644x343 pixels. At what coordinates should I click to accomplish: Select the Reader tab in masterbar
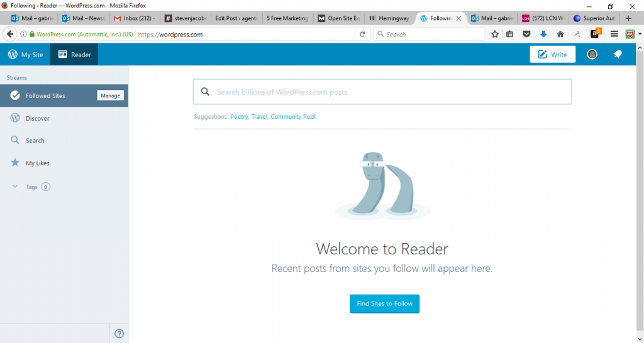(74, 55)
